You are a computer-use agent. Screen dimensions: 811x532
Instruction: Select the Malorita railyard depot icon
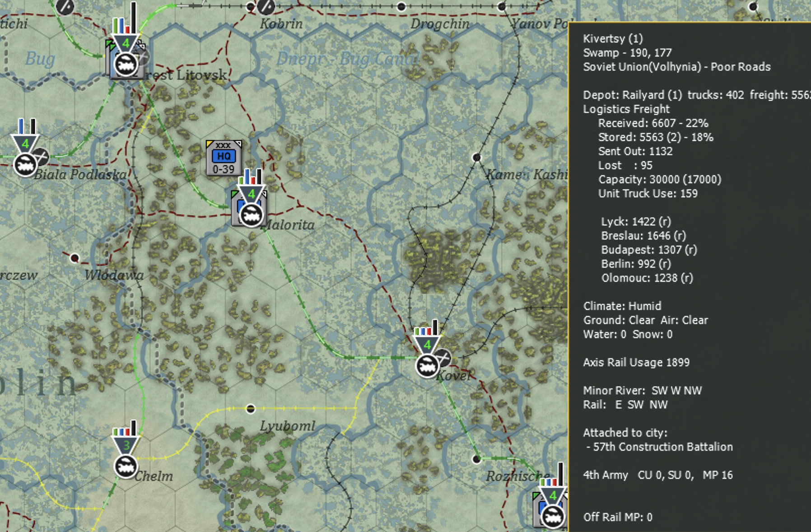[x=251, y=215]
